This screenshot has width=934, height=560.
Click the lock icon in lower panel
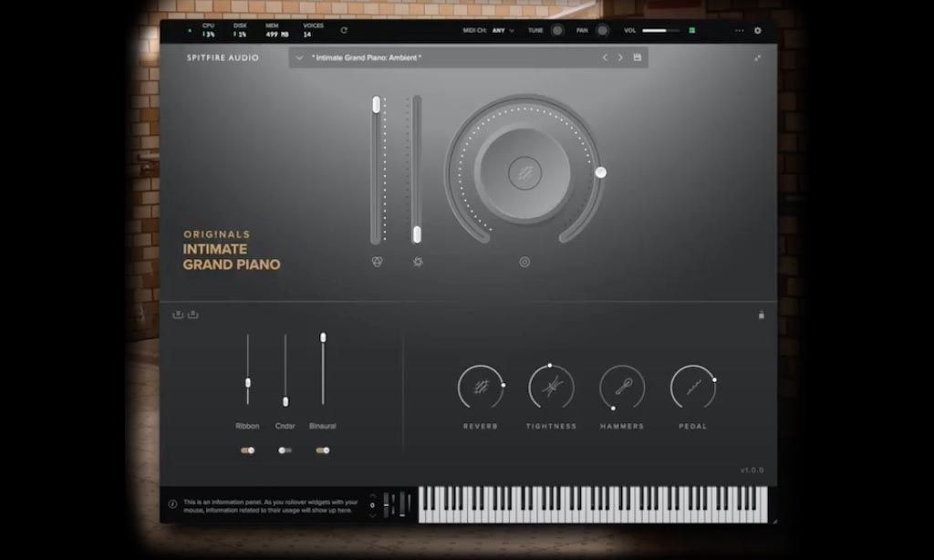pyautogui.click(x=762, y=315)
